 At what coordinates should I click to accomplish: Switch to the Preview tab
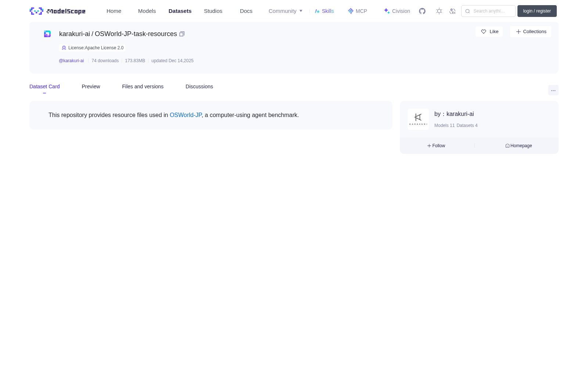pyautogui.click(x=91, y=86)
